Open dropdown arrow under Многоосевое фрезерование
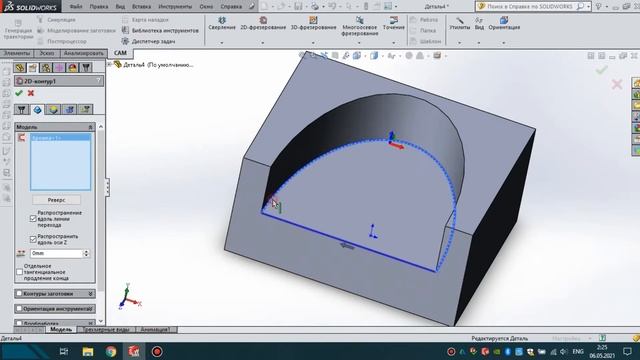This screenshot has height=360, width=640. [x=359, y=42]
